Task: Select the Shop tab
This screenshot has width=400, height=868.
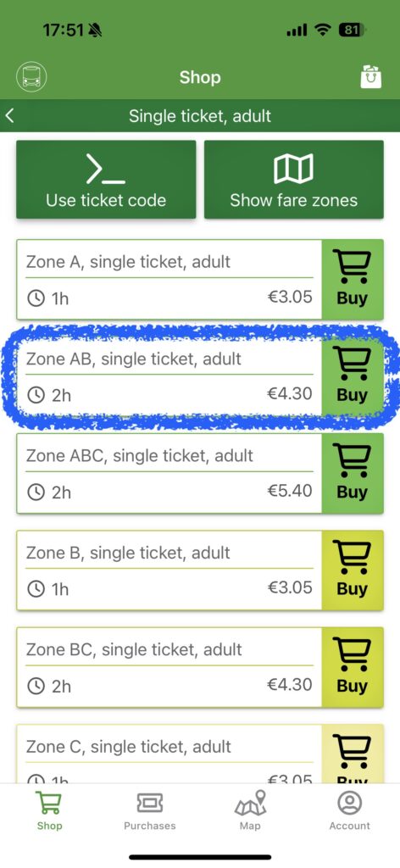Action: click(x=49, y=811)
